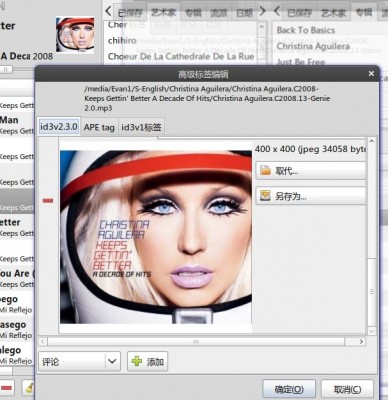The image size is (388, 400).
Task: Click the 取代 replace folder button
Action: point(311,171)
